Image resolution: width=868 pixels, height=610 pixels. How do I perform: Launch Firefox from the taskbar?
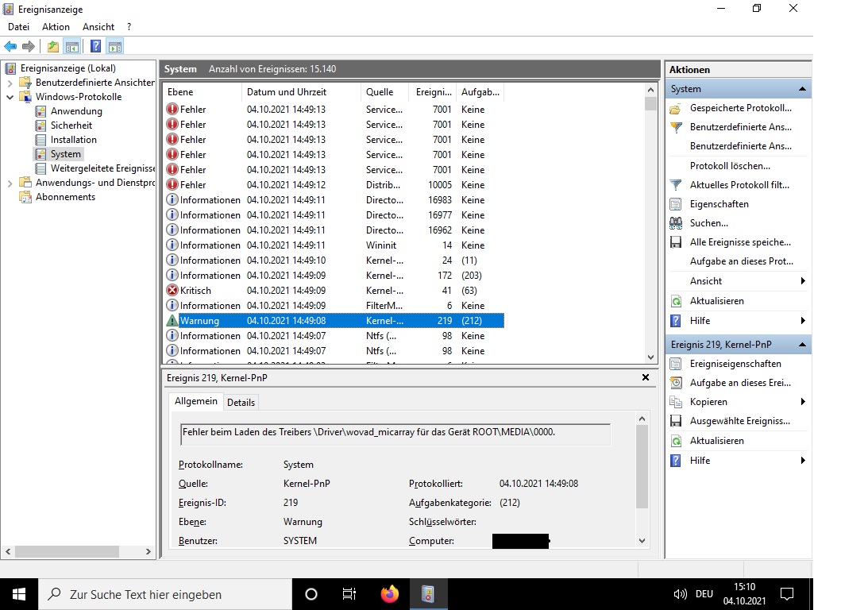(388, 593)
